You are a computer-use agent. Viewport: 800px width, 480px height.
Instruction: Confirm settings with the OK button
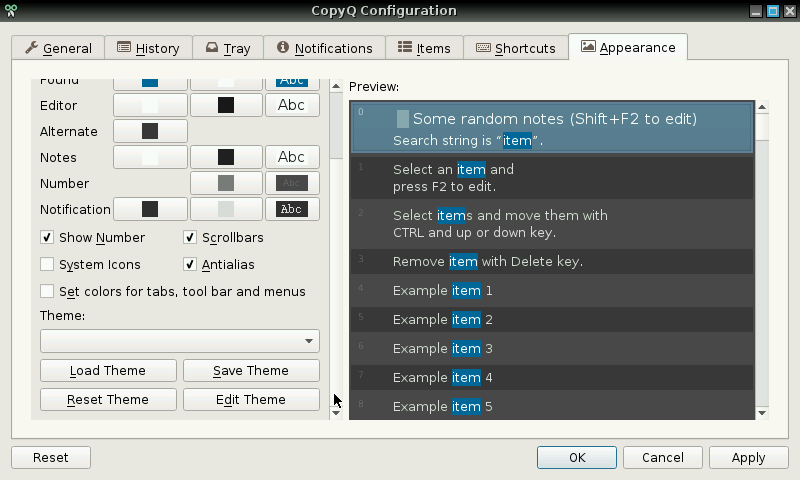(577, 458)
